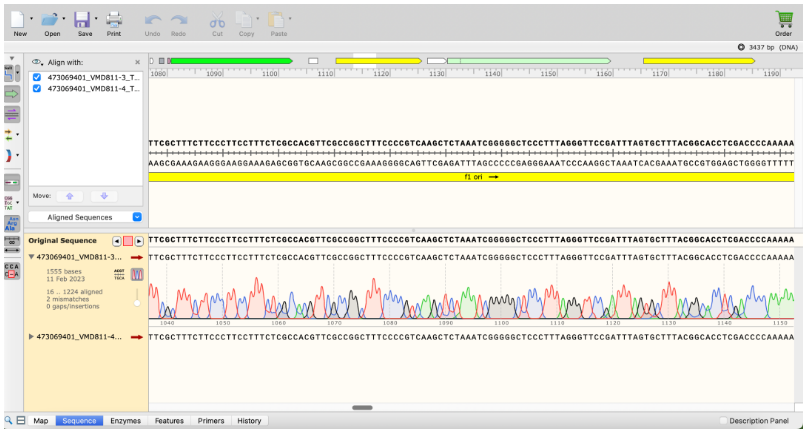Open the Paste button dropdown arrow
Screen dimensions: 808x433
pos(290,19)
